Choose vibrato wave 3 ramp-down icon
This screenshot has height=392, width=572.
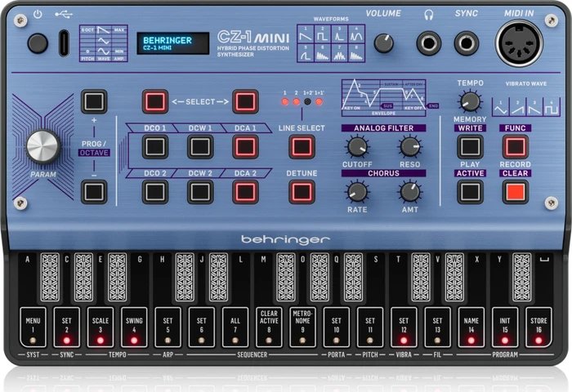point(534,107)
